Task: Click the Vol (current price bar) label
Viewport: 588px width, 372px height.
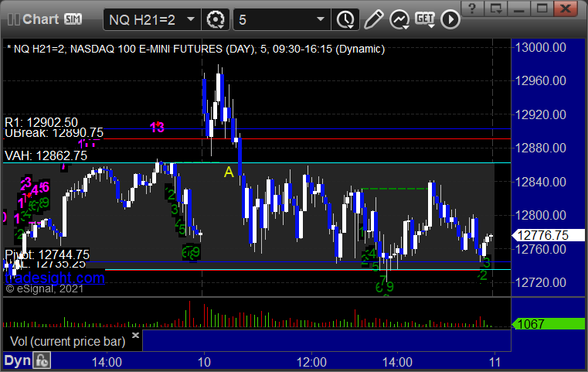Action: [x=67, y=341]
